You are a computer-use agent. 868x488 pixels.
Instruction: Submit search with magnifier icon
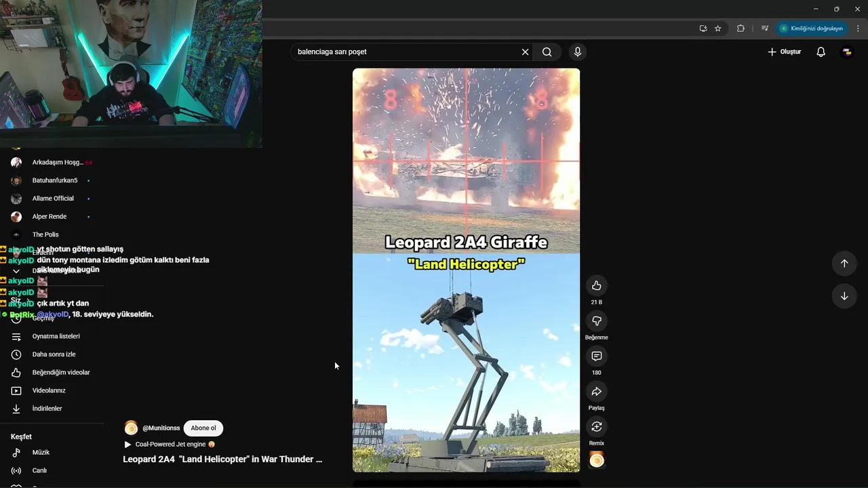547,52
